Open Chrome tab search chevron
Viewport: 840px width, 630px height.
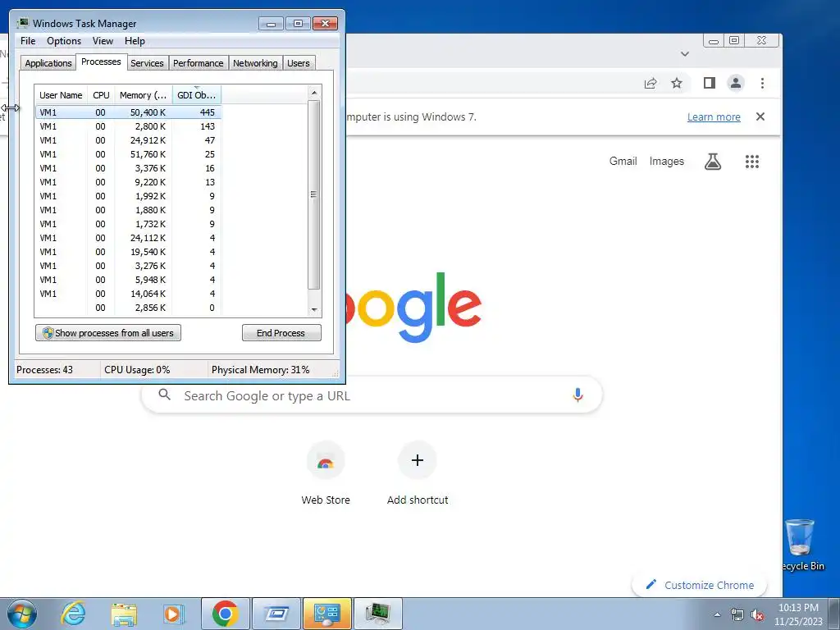coord(685,53)
